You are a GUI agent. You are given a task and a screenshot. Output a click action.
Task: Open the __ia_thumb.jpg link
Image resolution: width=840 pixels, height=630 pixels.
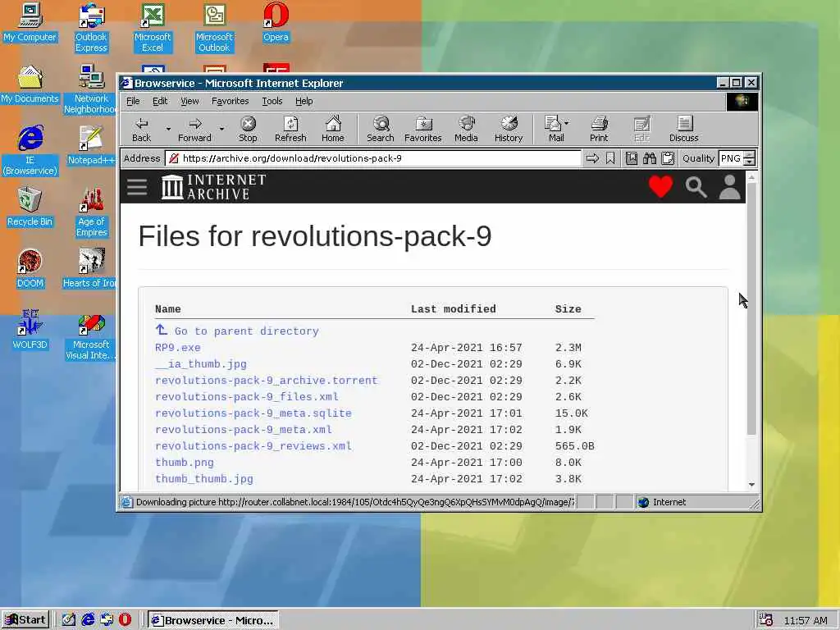click(x=201, y=364)
